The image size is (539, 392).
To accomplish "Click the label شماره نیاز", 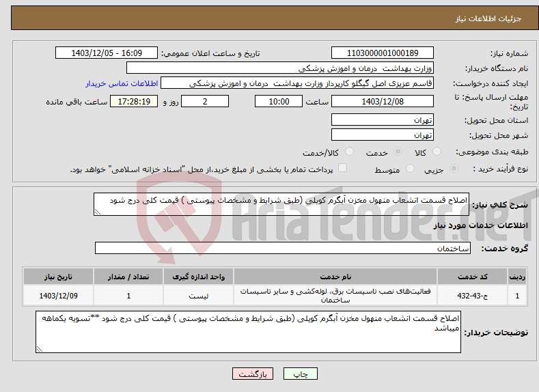I will pyautogui.click(x=509, y=53).
